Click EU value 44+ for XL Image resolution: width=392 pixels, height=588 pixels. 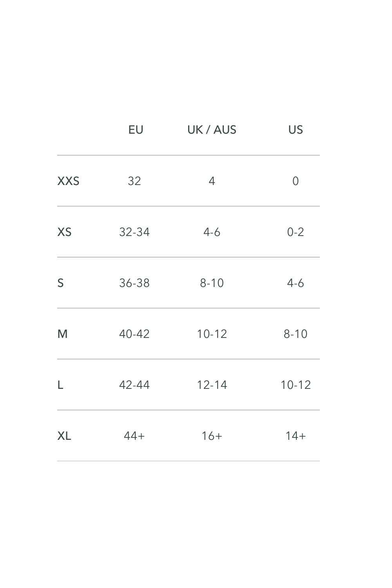point(134,436)
